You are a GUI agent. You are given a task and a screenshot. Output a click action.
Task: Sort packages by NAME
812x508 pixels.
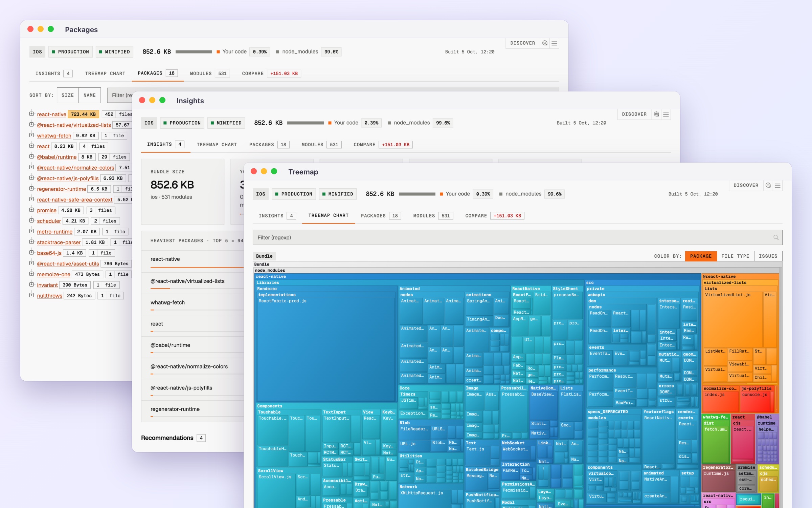coord(90,95)
